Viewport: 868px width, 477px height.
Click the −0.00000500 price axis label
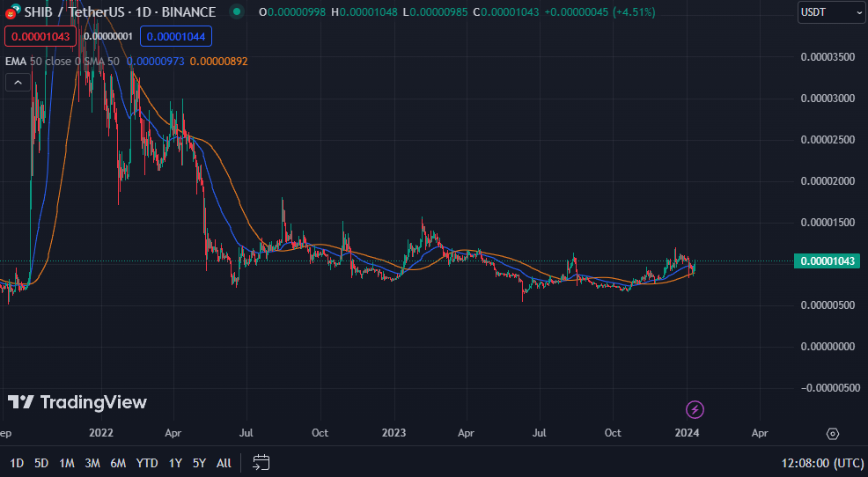[828, 388]
